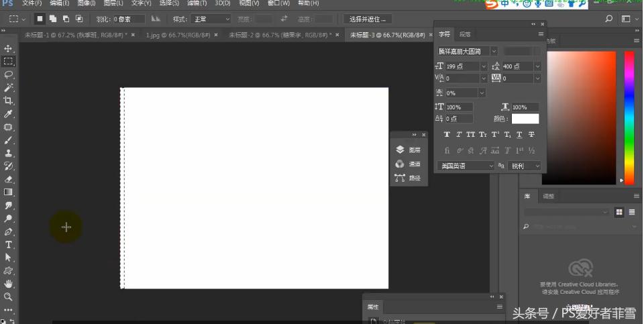Image resolution: width=644 pixels, height=324 pixels.
Task: Open the font family dropdown arrow
Action: (494, 52)
